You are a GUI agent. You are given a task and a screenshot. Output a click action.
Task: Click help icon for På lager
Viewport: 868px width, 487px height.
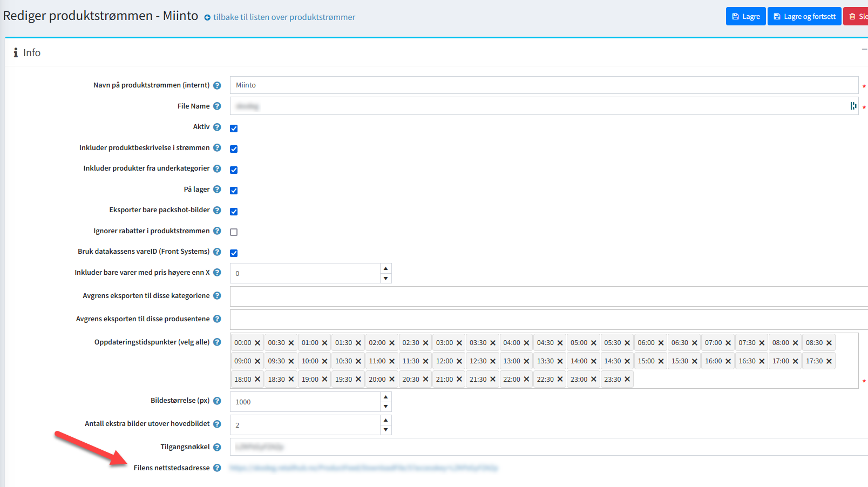point(217,190)
